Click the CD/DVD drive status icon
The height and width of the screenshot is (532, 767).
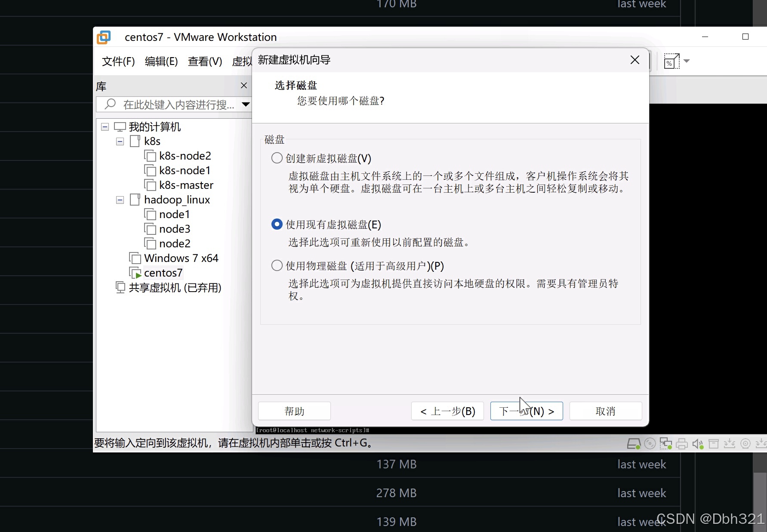pos(650,443)
